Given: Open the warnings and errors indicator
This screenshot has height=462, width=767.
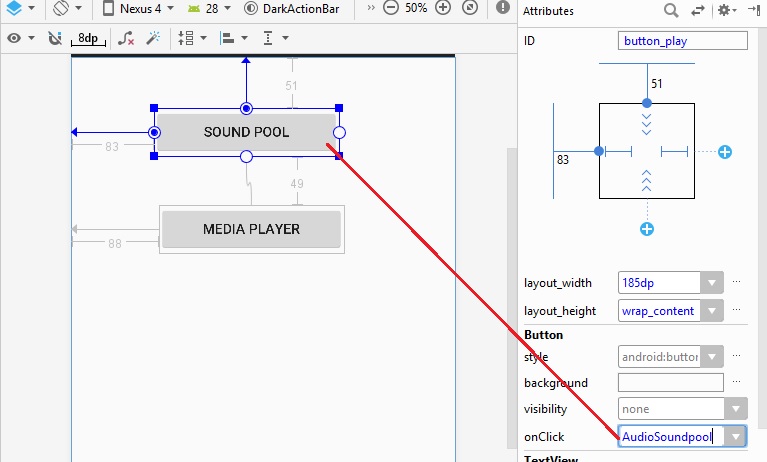Looking at the screenshot, I should coord(501,8).
